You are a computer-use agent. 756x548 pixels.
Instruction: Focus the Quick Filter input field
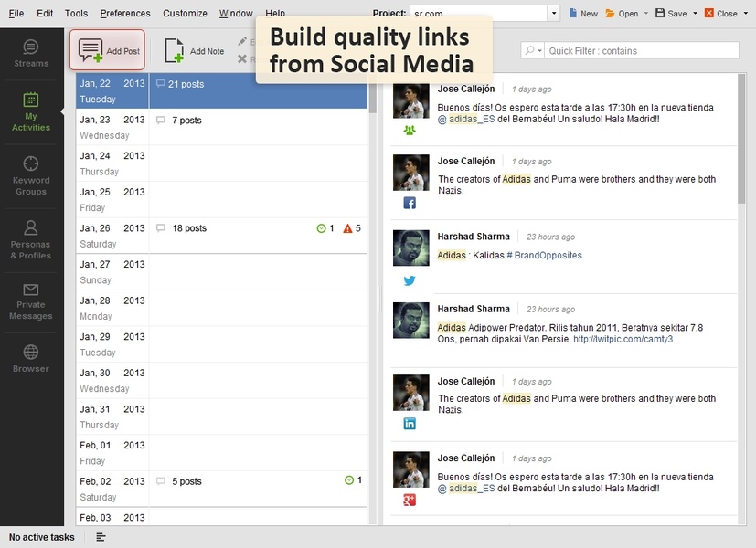[x=642, y=50]
